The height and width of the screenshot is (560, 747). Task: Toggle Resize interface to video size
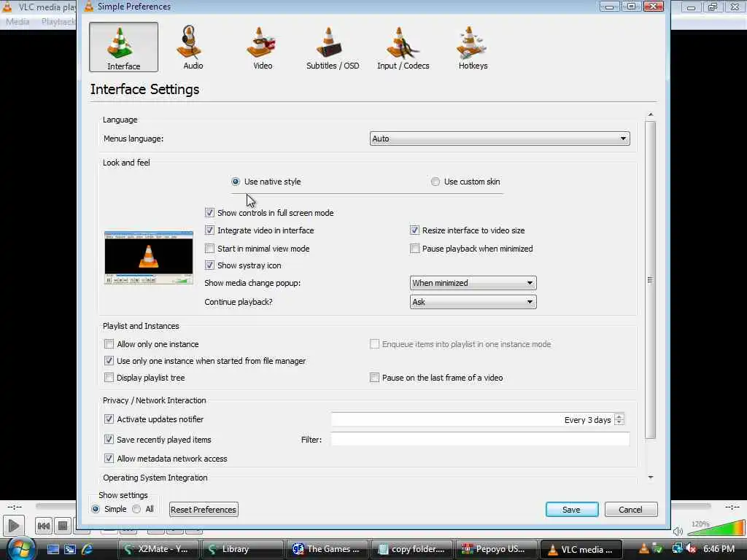point(414,230)
